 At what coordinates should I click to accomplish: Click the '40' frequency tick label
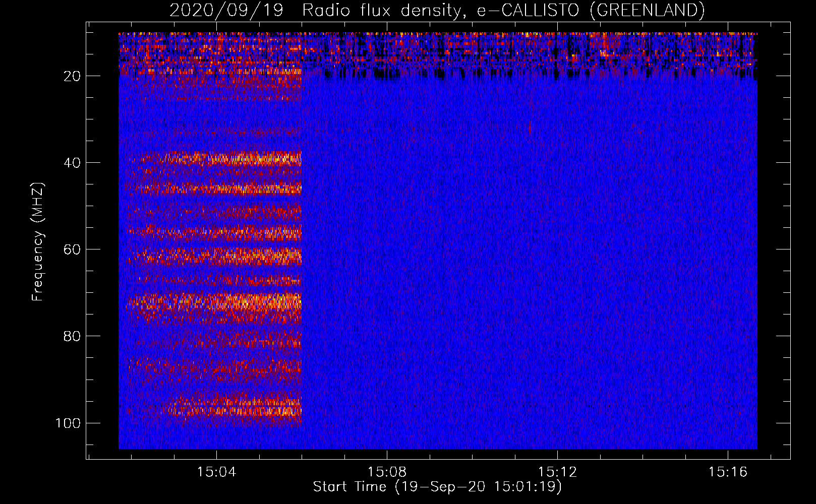coord(72,163)
